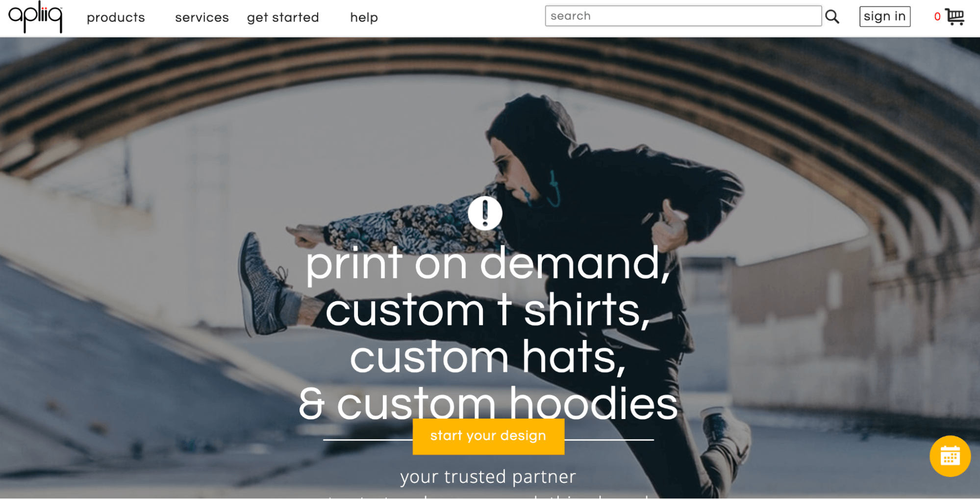Click the magnifying glass search icon

point(832,17)
